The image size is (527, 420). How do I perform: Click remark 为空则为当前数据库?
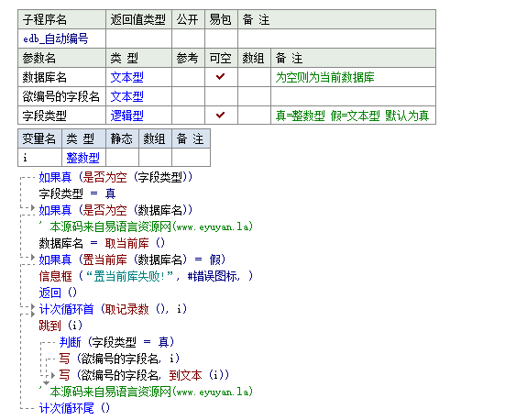324,77
